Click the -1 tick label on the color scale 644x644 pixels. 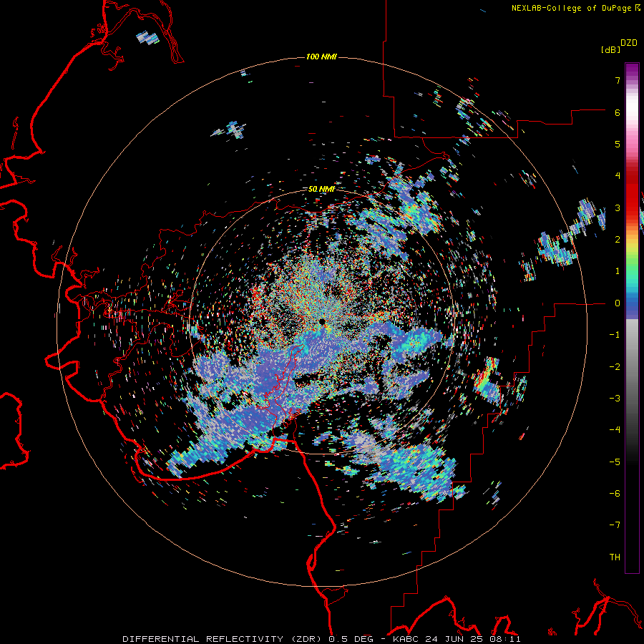tap(615, 335)
